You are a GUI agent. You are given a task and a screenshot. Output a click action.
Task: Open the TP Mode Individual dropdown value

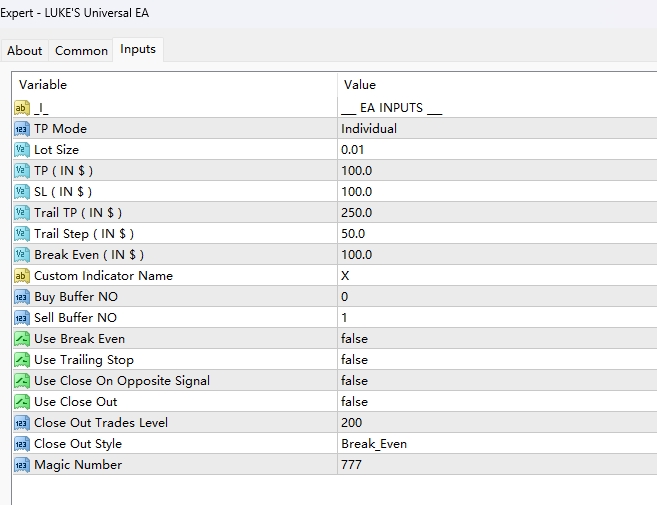369,128
